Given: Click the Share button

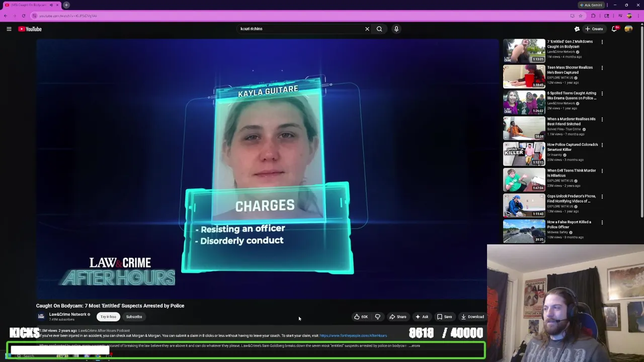Looking at the screenshot, I should pyautogui.click(x=398, y=317).
